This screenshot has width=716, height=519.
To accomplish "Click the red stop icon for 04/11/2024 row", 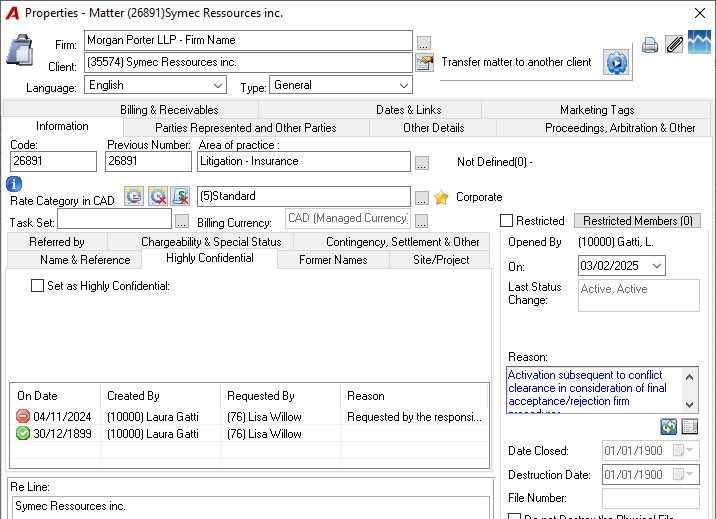I will coord(22,416).
